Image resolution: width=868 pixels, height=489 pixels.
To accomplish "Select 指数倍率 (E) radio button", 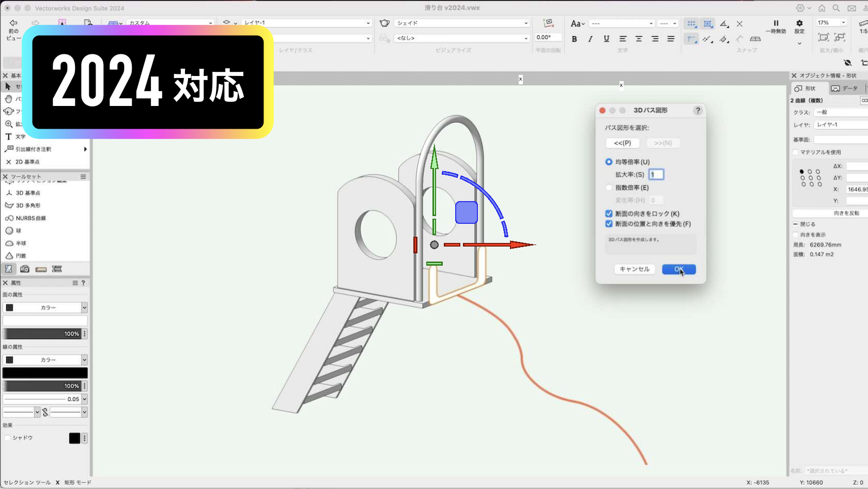I will point(609,188).
